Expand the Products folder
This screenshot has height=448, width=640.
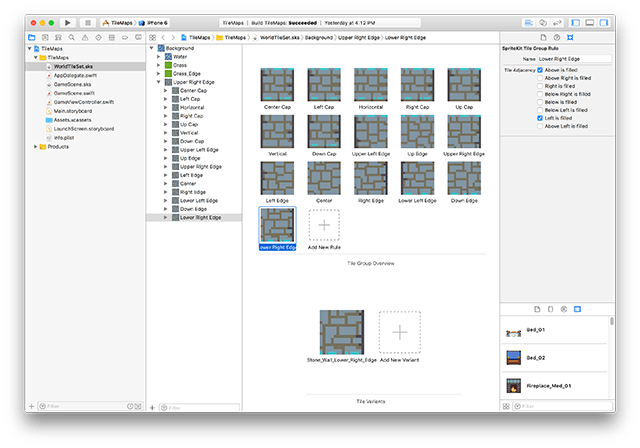point(37,146)
